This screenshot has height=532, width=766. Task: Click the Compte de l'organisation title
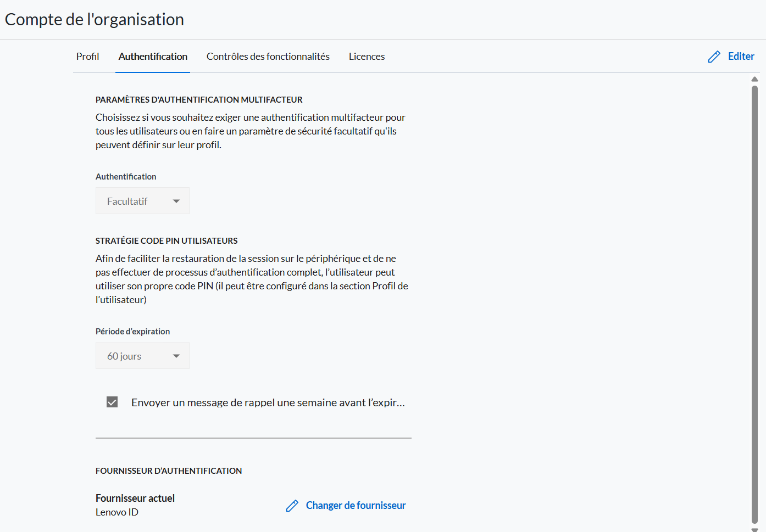click(x=95, y=19)
